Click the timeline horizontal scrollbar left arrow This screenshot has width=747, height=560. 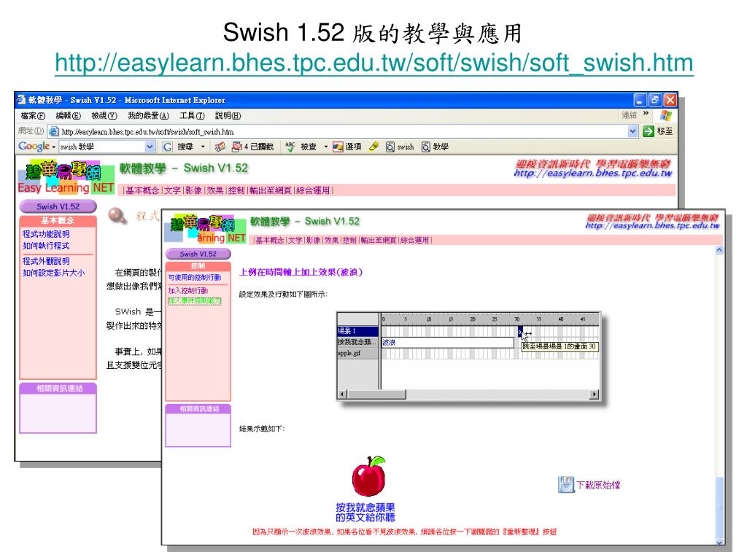[342, 394]
